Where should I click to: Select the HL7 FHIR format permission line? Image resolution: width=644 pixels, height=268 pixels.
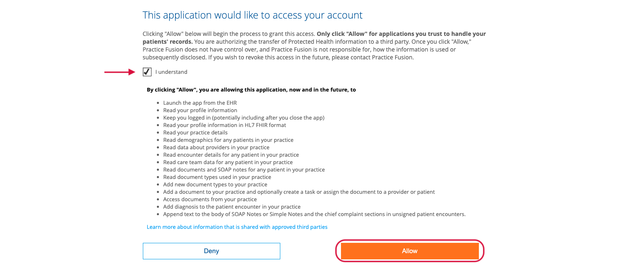(225, 125)
